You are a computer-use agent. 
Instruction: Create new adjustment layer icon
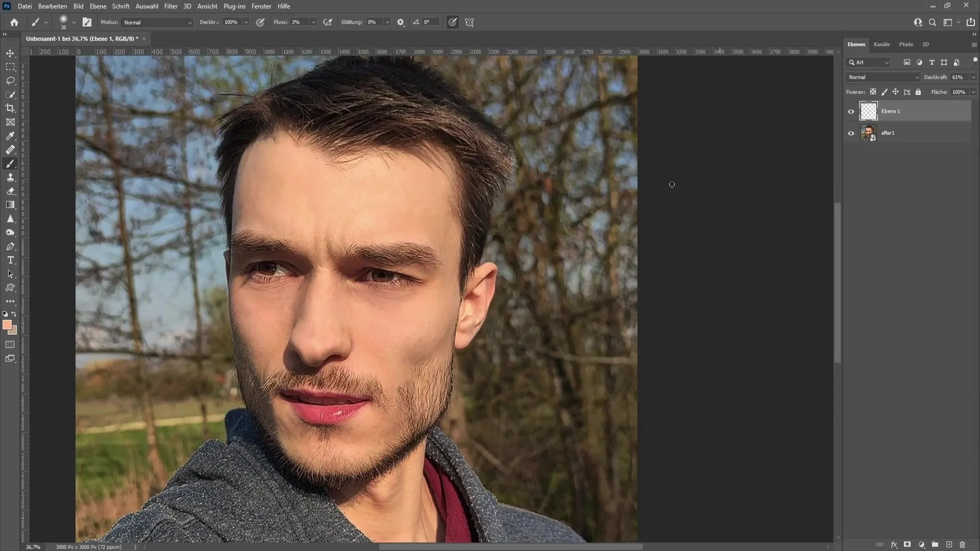(x=921, y=545)
